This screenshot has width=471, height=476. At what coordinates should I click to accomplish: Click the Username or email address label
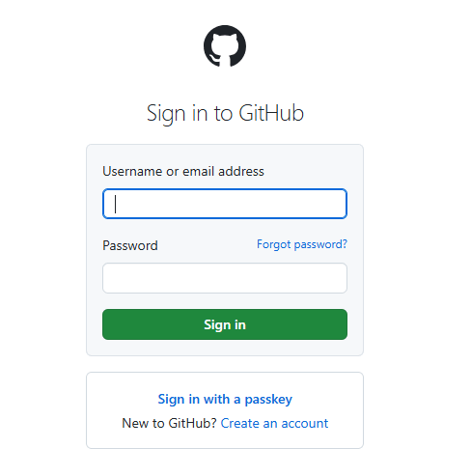(x=183, y=171)
